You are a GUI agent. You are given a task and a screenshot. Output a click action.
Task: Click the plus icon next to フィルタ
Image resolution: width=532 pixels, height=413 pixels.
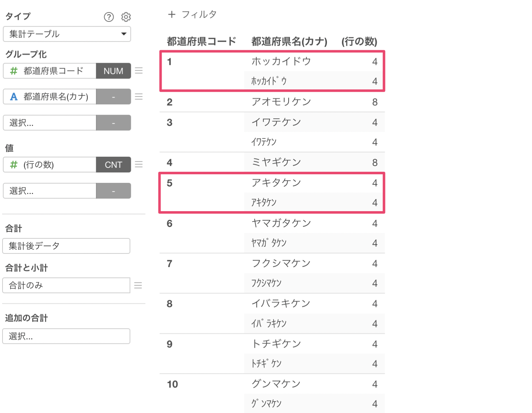point(172,14)
